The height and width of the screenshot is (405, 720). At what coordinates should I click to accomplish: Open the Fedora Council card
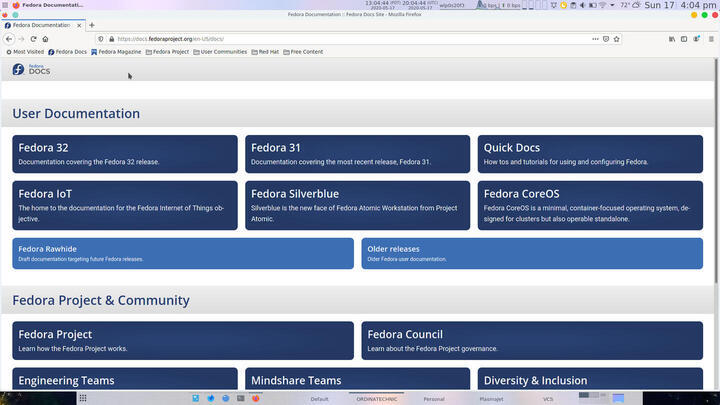click(532, 340)
